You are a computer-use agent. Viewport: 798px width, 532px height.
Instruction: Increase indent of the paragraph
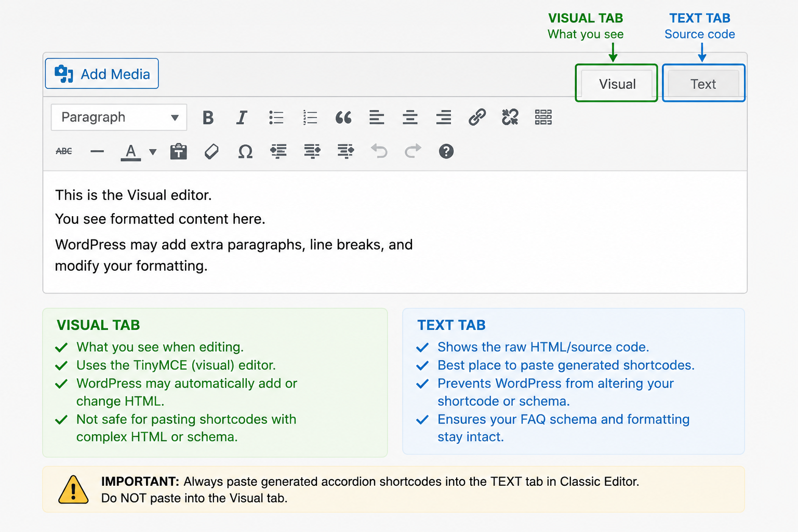pyautogui.click(x=312, y=151)
